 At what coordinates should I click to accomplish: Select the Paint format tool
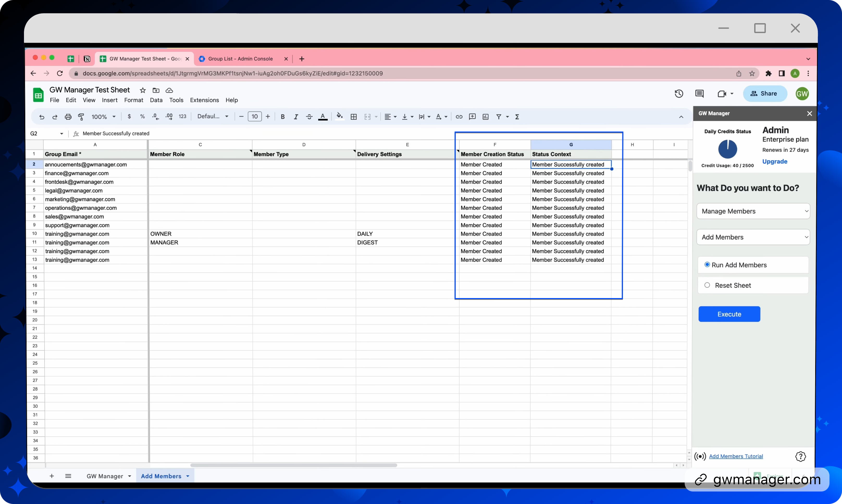pos(81,117)
